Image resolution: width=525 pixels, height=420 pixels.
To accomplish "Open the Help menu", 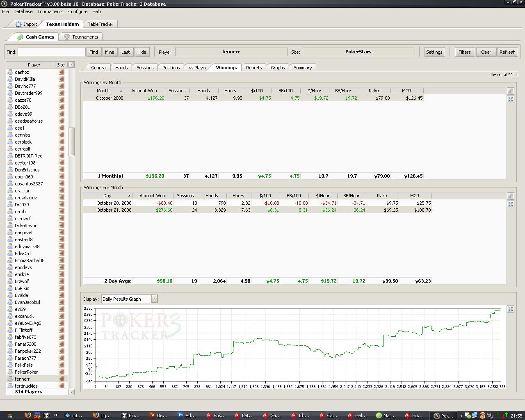I will [x=97, y=11].
